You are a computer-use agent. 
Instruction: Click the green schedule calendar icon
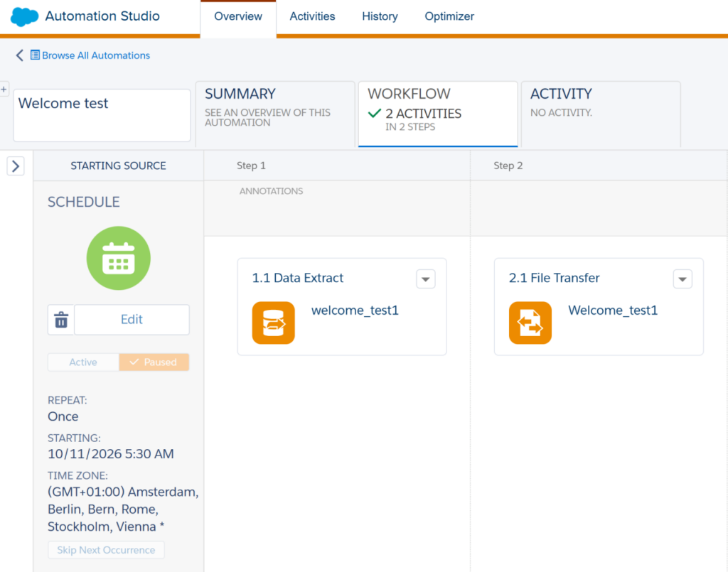click(x=119, y=258)
